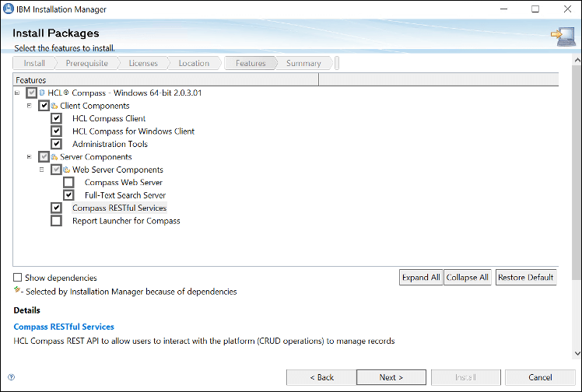
Task: Click the vertical scrollbar up arrow
Action: [577, 60]
